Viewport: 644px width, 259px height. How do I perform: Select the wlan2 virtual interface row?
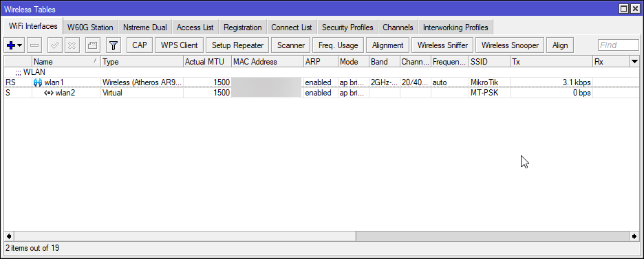pyautogui.click(x=322, y=93)
